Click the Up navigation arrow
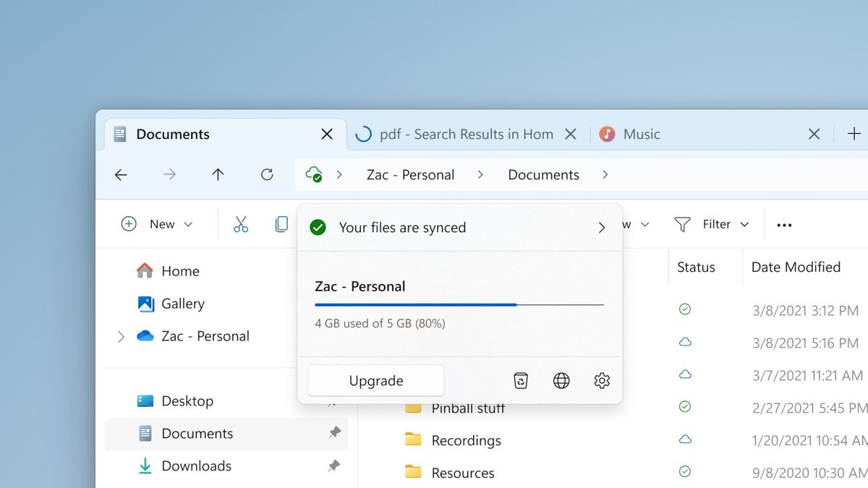Viewport: 868px width, 488px height. [218, 174]
